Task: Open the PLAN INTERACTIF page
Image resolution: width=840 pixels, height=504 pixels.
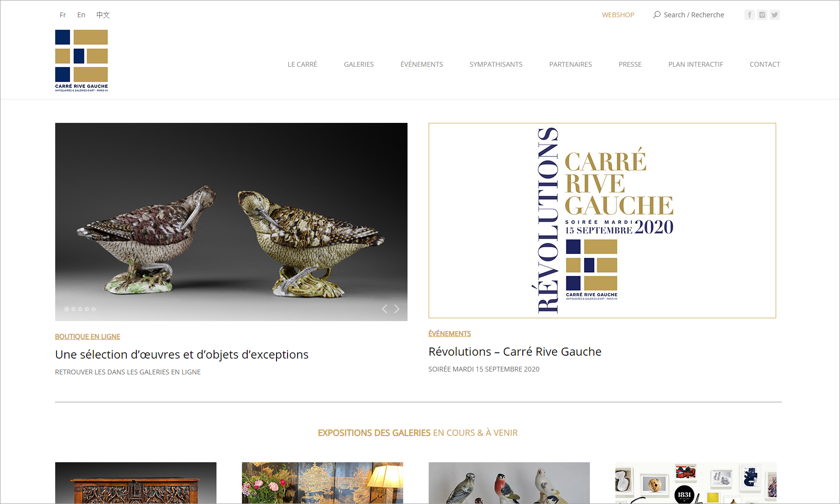Action: [696, 64]
